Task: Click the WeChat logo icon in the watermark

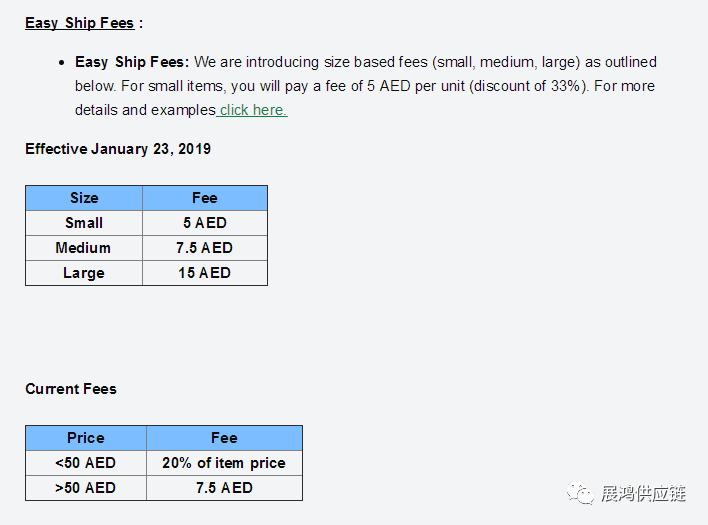Action: [x=580, y=493]
